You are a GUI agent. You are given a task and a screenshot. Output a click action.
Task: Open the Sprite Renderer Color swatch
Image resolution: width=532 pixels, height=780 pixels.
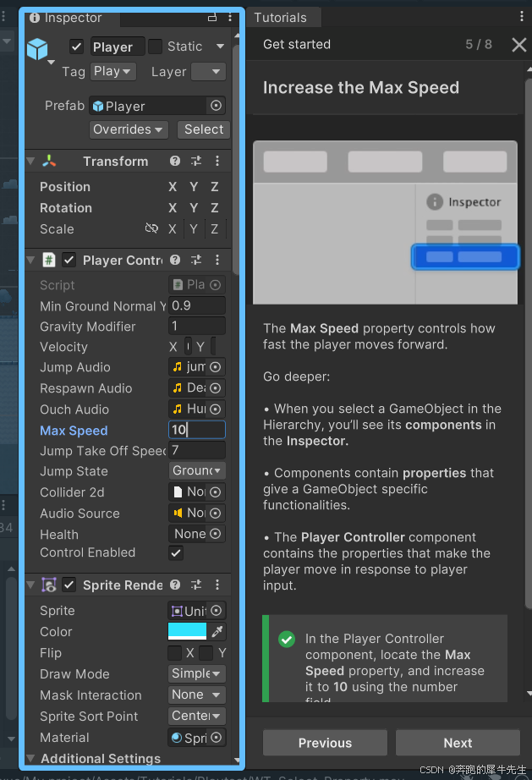point(187,631)
